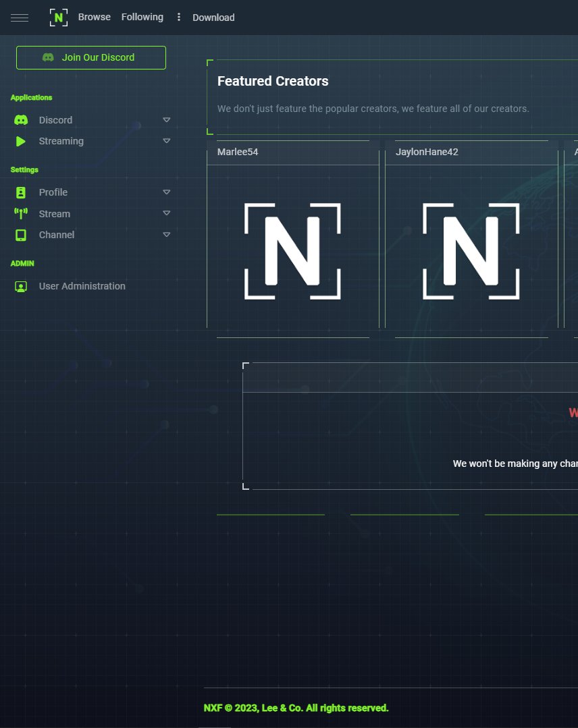This screenshot has width=578, height=728.
Task: Open the Profile settings dropdown
Action: [x=166, y=192]
